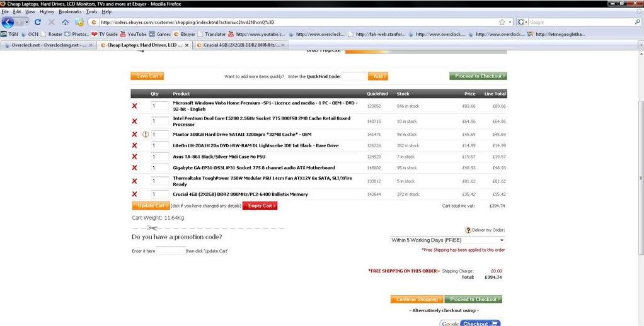Image resolution: width=644 pixels, height=326 pixels.
Task: Remove Crucial 4GB Ballistix Memory item
Action: (x=134, y=194)
